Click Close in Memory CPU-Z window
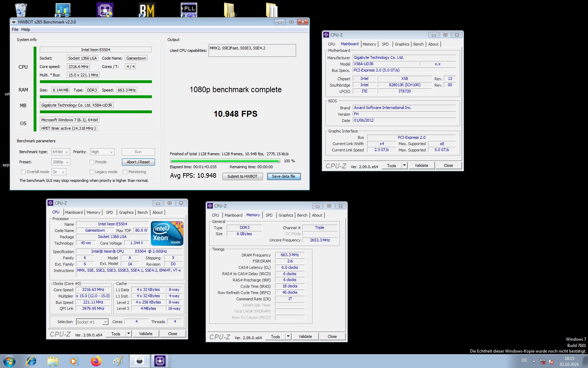Screen dimensions: 588x368 click(x=332, y=336)
